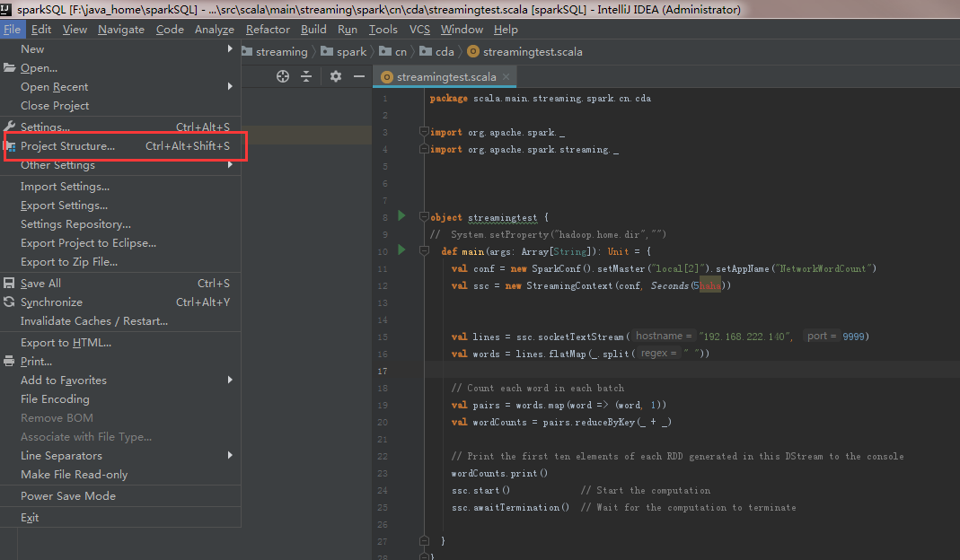Click the port value 9999 in code
This screenshot has height=560, width=960.
click(853, 337)
